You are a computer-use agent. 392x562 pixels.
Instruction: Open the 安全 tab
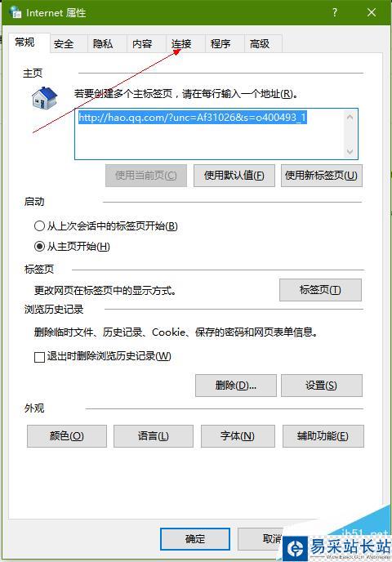(x=64, y=44)
